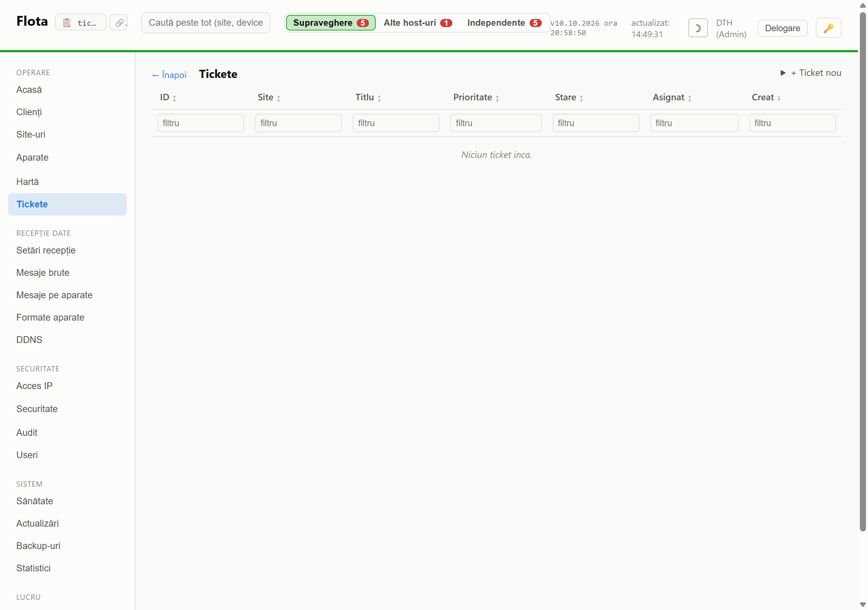Click the link chain icon button
Image resolution: width=868 pixels, height=610 pixels.
(x=119, y=23)
